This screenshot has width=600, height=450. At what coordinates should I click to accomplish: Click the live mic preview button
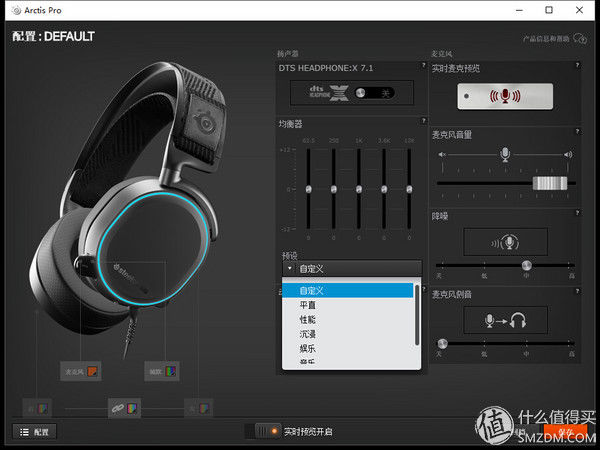click(x=505, y=96)
